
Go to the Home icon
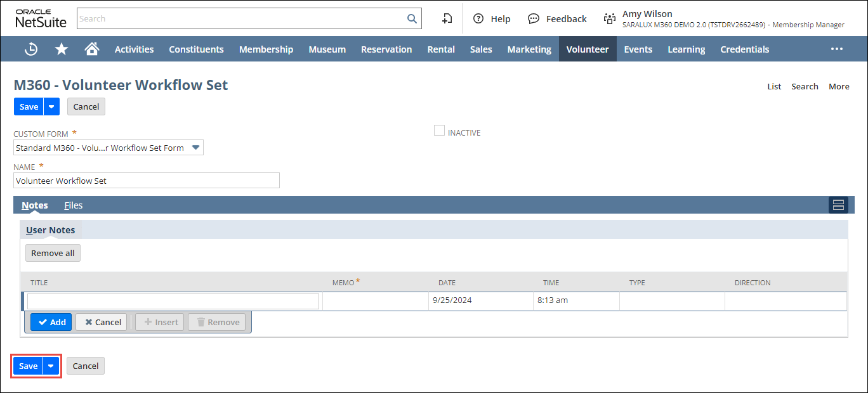[x=92, y=49]
